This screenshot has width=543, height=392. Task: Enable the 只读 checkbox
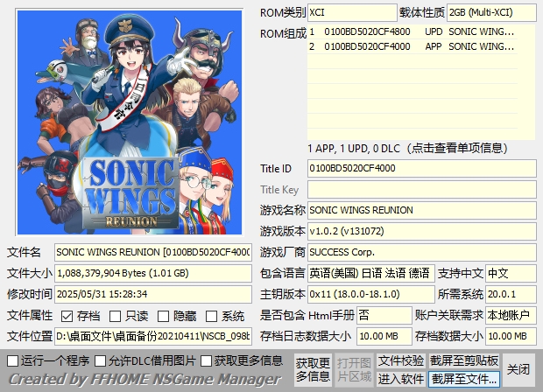point(117,316)
